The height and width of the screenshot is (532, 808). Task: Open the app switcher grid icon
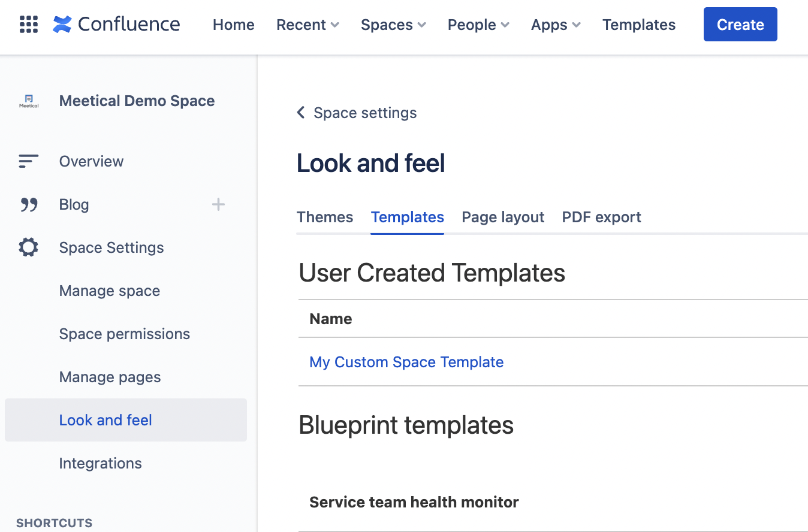pos(29,25)
